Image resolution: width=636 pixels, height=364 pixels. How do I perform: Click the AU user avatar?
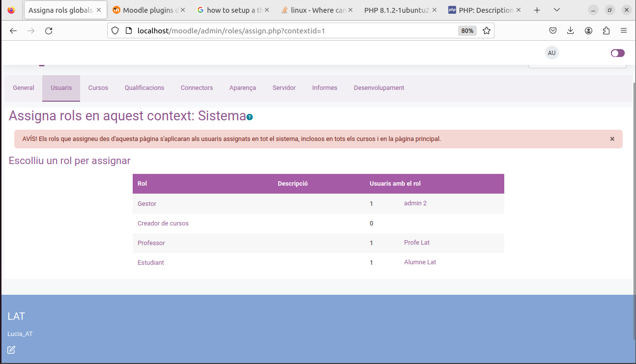tap(551, 53)
